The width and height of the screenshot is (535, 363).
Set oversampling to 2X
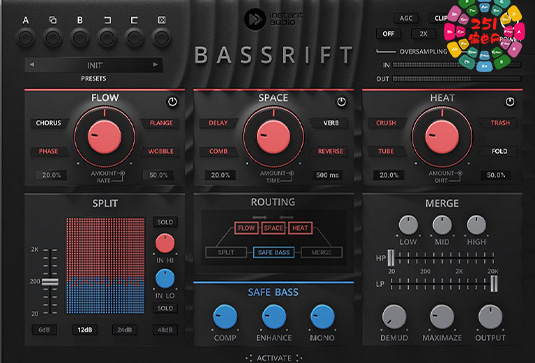[423, 34]
